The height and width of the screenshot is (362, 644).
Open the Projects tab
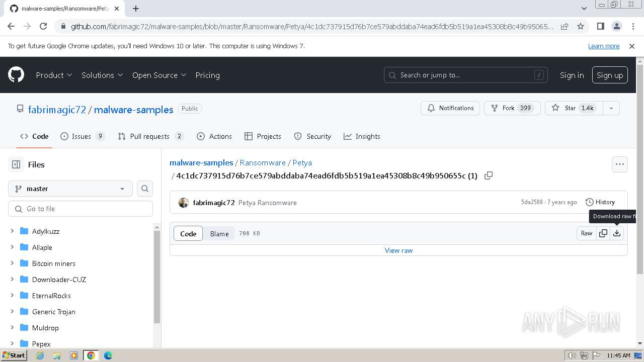263,136
